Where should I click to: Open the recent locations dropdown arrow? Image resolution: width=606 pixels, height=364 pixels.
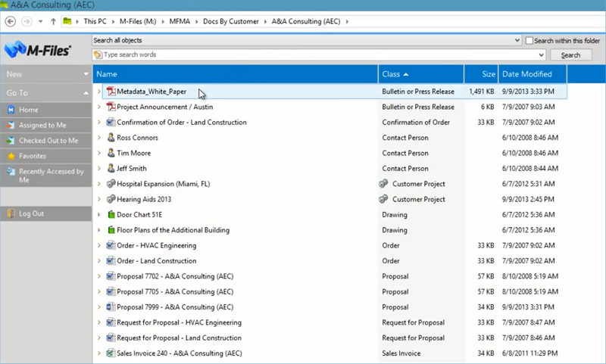click(x=41, y=22)
